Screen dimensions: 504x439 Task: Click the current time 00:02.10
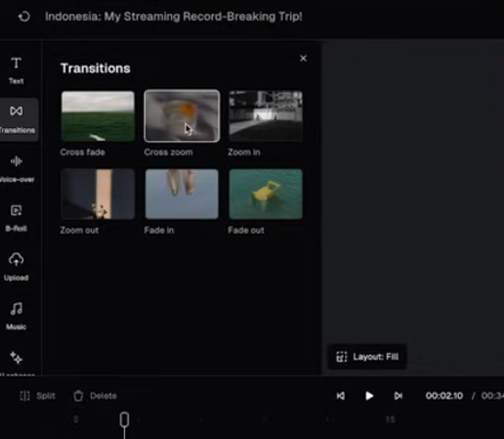point(444,396)
